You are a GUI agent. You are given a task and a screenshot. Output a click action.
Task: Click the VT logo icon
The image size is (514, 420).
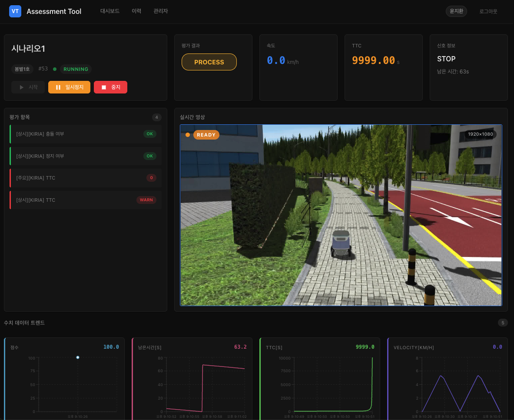click(15, 11)
